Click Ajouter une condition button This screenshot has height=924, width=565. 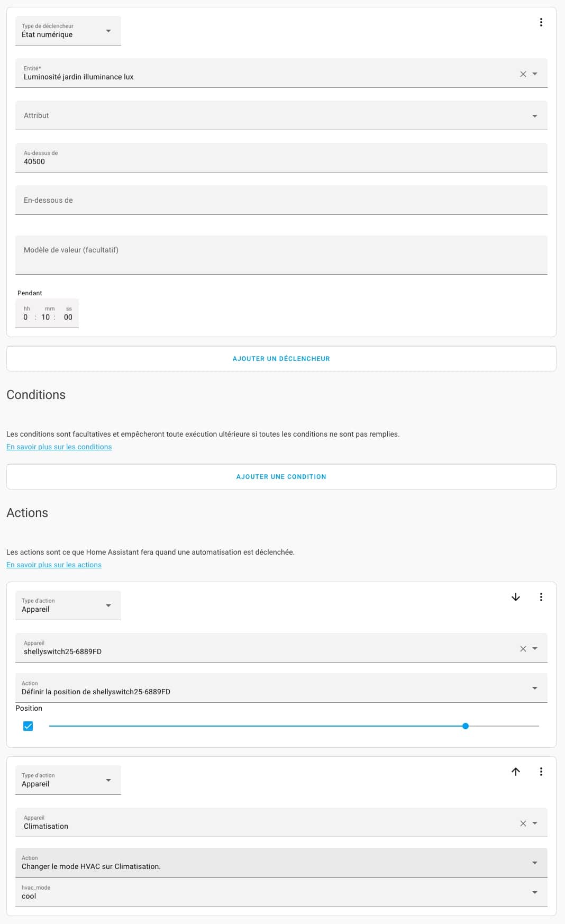[281, 477]
